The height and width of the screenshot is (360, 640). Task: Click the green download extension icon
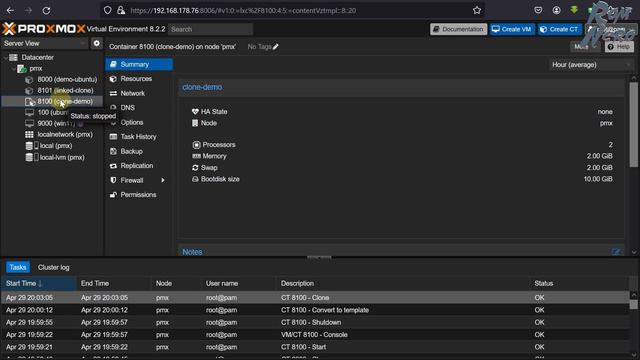click(574, 10)
